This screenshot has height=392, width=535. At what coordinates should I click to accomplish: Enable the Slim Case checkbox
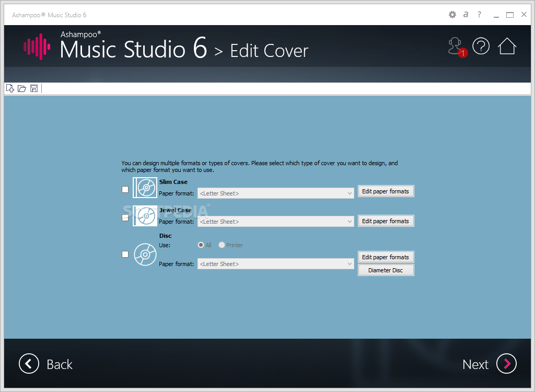pos(125,190)
